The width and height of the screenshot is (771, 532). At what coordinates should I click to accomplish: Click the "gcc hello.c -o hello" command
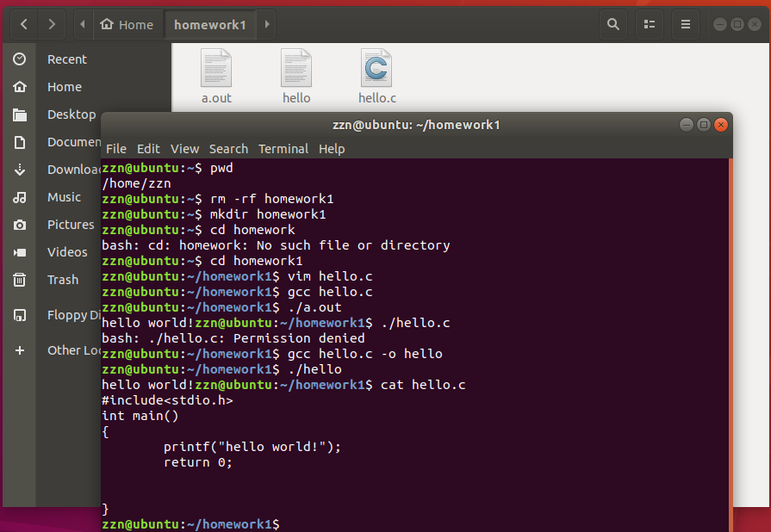(x=365, y=354)
